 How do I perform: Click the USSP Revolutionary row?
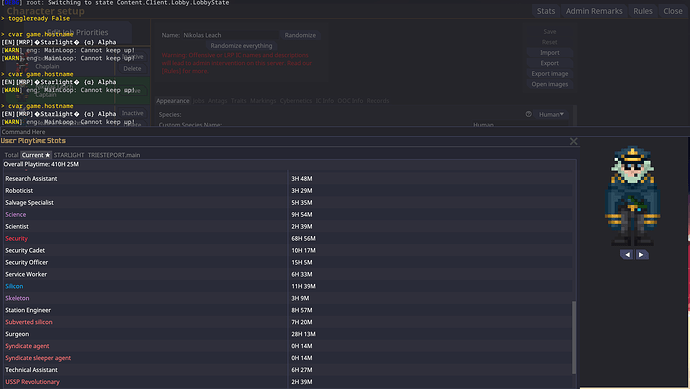[288, 382]
